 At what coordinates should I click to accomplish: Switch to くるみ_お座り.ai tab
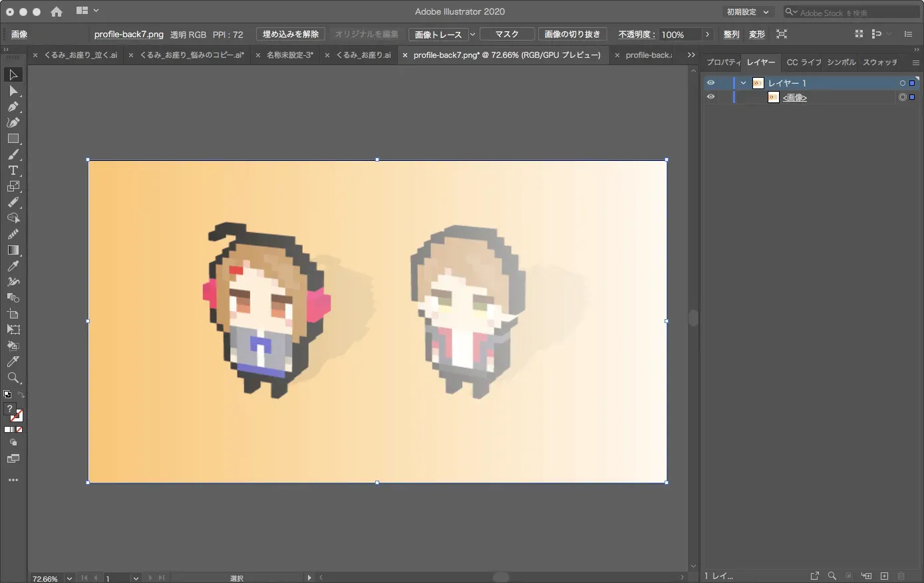(363, 55)
